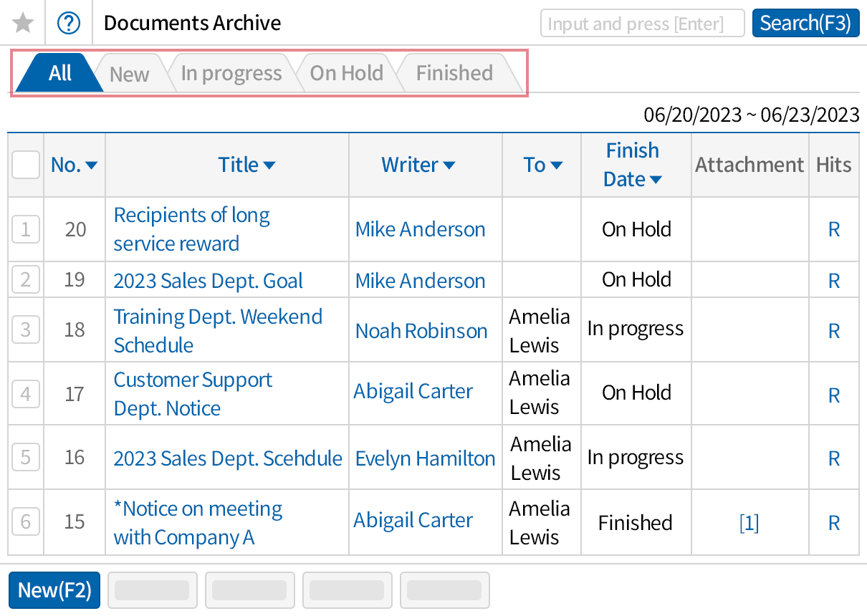Switch to the Finished tab
Image resolution: width=867 pixels, height=616 pixels.
[x=454, y=72]
